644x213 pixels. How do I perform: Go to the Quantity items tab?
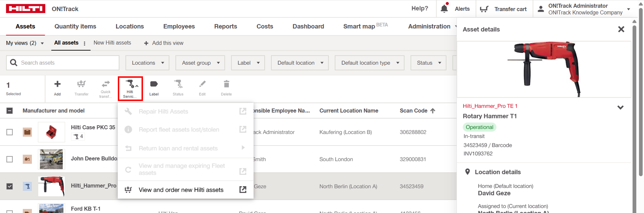click(x=75, y=26)
